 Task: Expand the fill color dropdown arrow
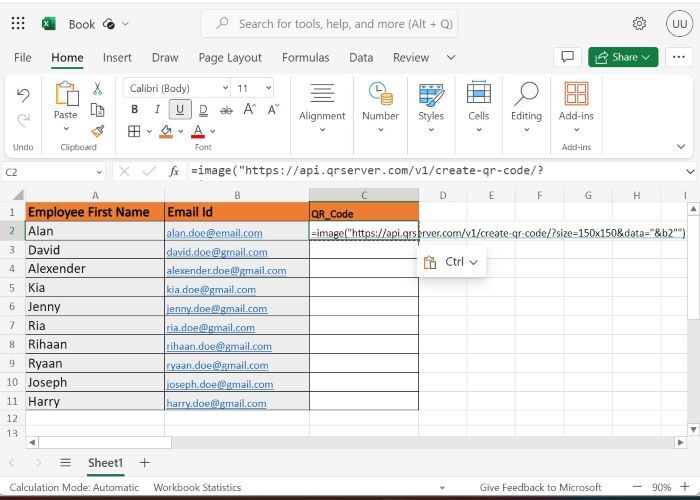[181, 131]
